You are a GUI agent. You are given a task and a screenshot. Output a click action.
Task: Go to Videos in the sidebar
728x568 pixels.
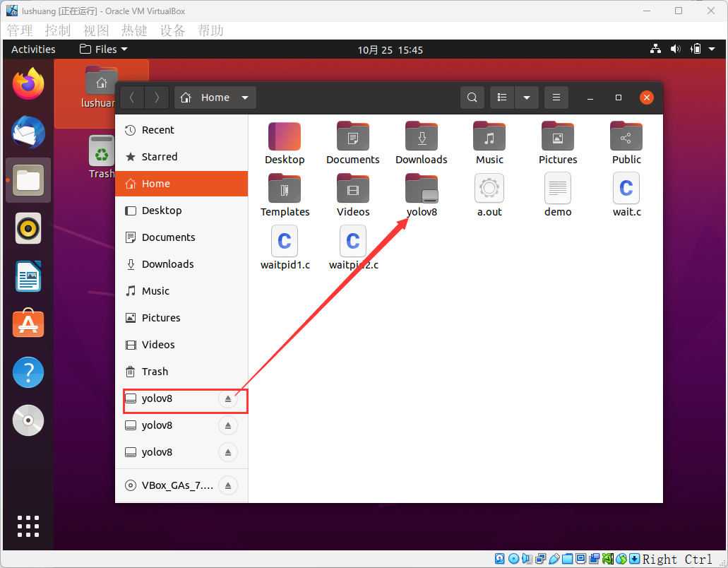pos(181,345)
